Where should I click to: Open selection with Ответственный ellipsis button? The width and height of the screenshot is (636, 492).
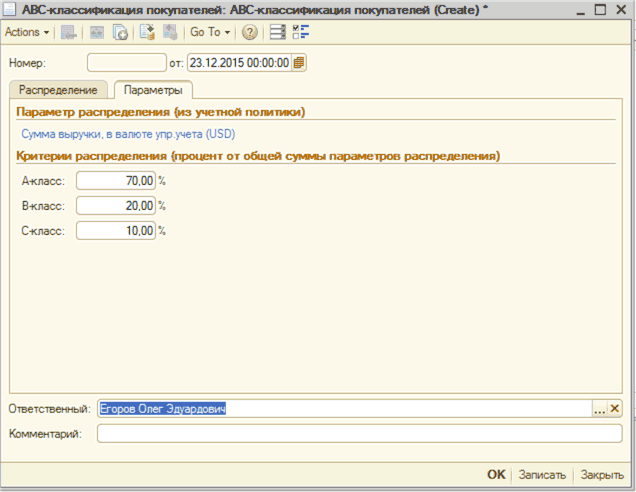point(600,409)
